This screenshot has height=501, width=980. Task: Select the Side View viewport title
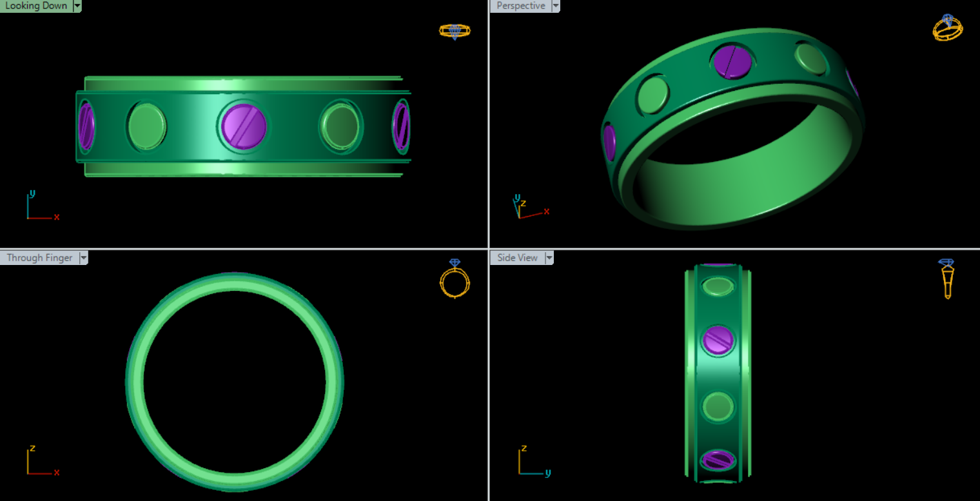pyautogui.click(x=517, y=257)
